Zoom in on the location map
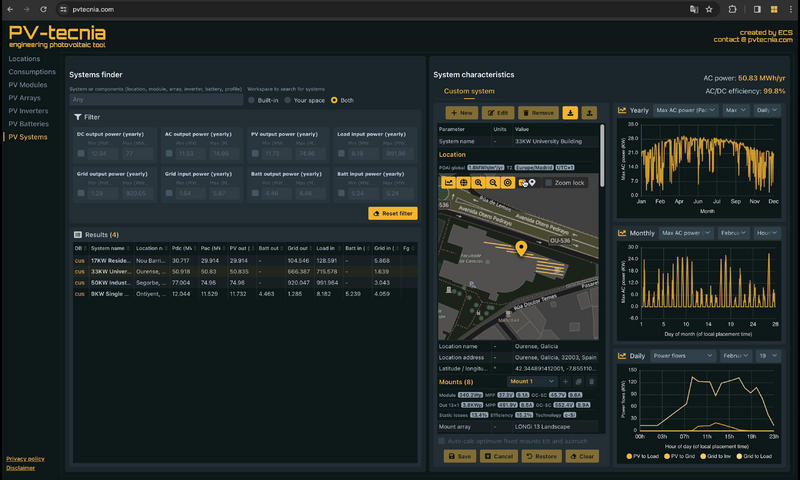This screenshot has width=800, height=480. coord(479,183)
